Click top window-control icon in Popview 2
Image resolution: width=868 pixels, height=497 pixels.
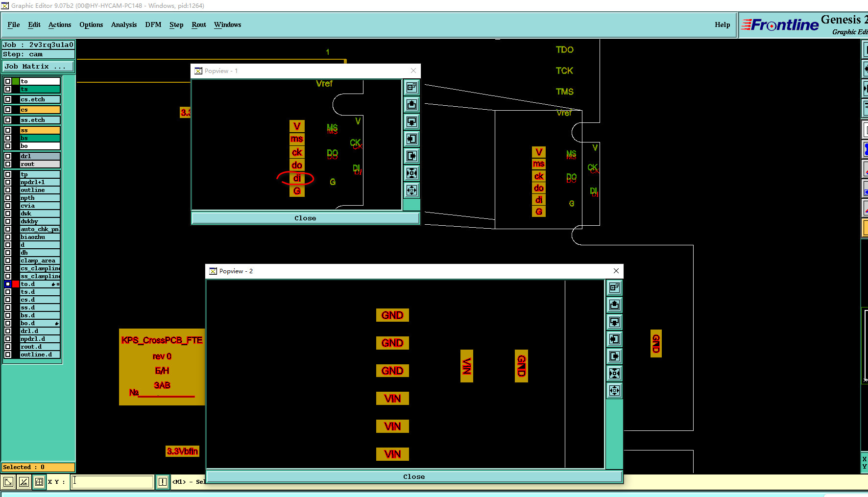(x=615, y=287)
